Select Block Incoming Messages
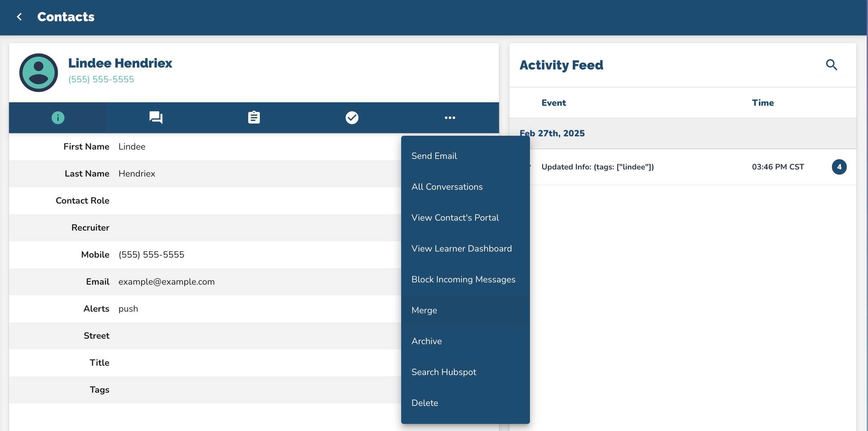Screen dimensions: 868x431 [463, 280]
